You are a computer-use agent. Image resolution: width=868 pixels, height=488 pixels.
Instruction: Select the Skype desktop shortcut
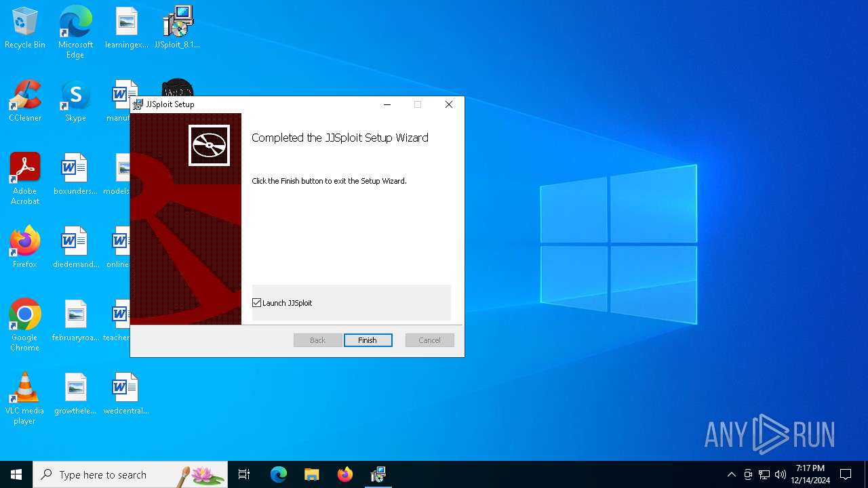coord(75,102)
